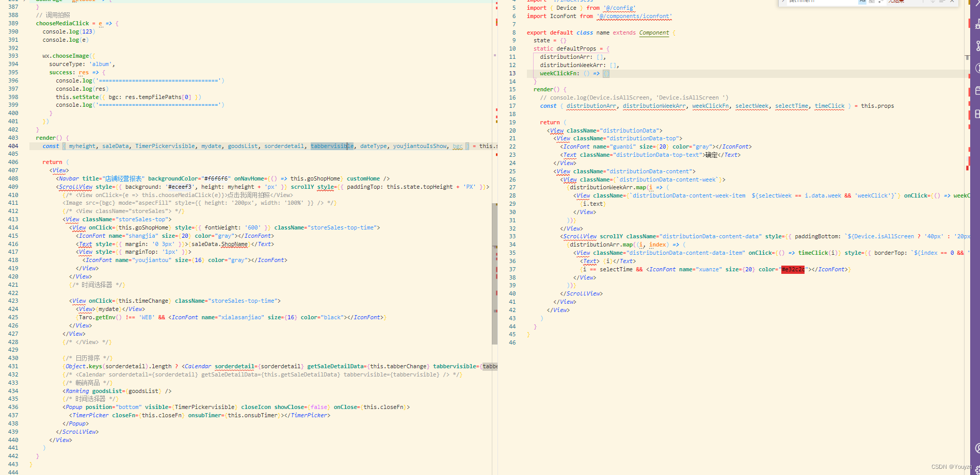
Task: Click myheight variable on line 404
Action: [x=83, y=146]
